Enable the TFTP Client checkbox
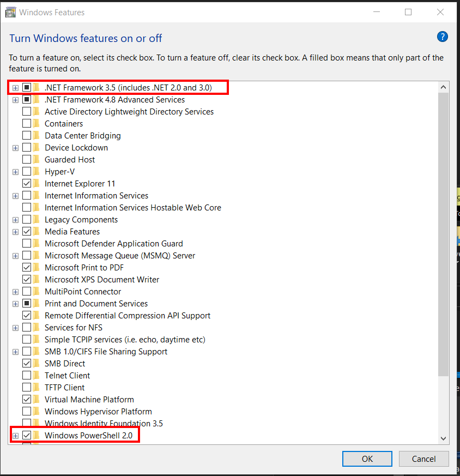Screen dimensions: 460x476 pos(27,387)
